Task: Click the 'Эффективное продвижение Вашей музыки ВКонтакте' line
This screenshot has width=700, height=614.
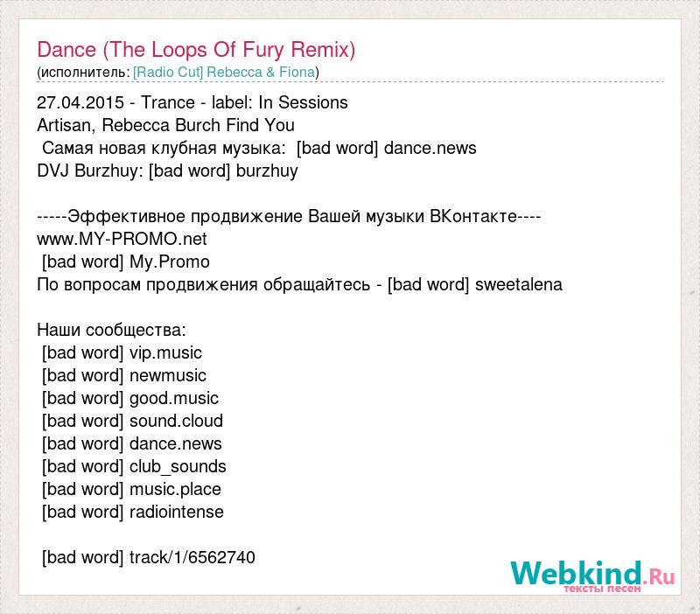Action: point(289,216)
